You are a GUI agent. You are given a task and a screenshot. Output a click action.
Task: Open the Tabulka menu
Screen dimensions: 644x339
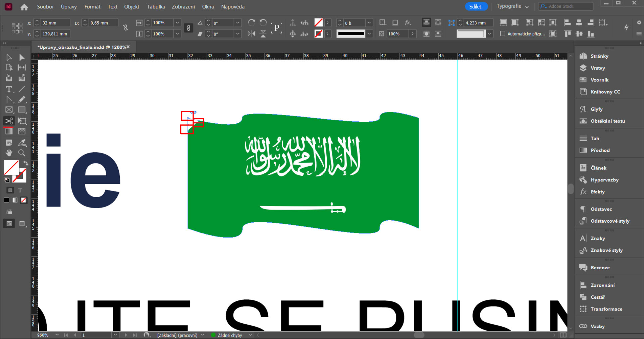tap(155, 6)
